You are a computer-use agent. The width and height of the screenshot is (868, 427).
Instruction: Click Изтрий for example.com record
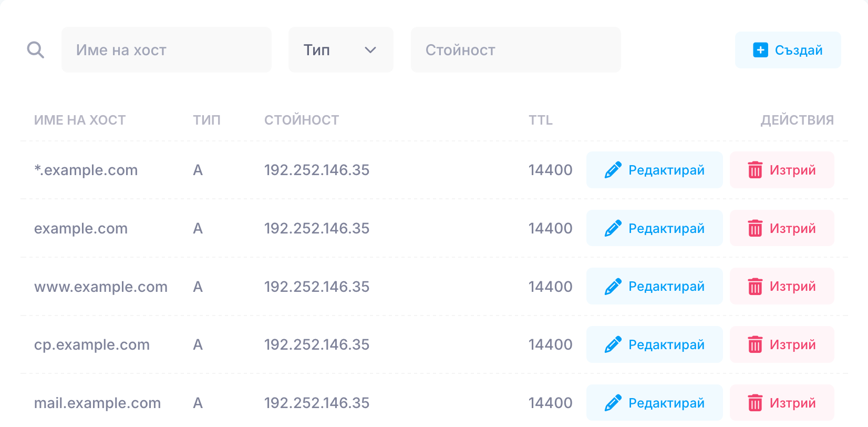(782, 228)
